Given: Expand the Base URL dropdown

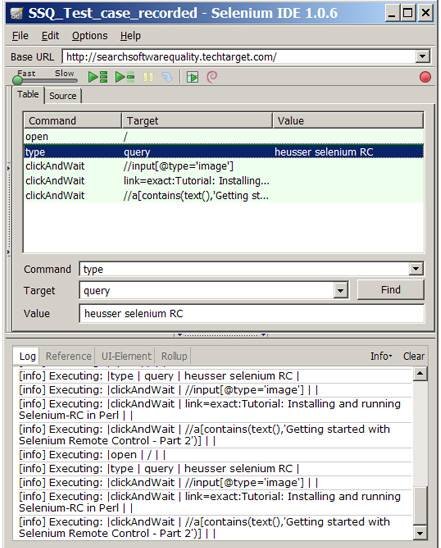Looking at the screenshot, I should coord(422,56).
